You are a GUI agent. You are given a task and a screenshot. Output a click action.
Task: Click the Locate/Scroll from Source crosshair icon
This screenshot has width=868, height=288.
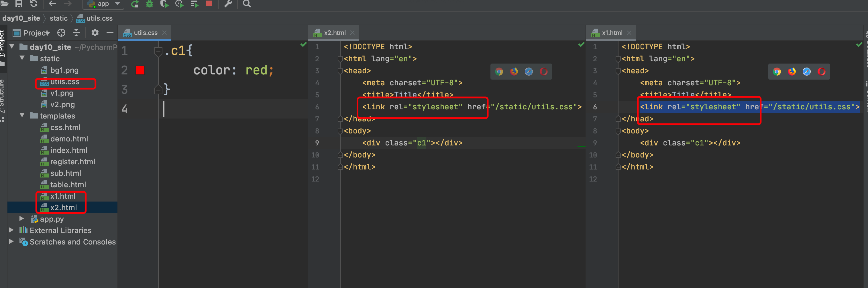pos(61,33)
